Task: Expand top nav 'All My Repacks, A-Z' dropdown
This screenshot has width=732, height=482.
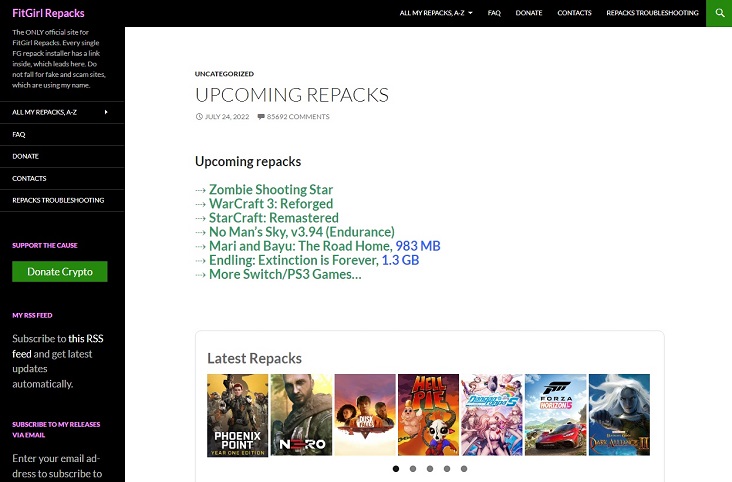Action: pos(470,13)
